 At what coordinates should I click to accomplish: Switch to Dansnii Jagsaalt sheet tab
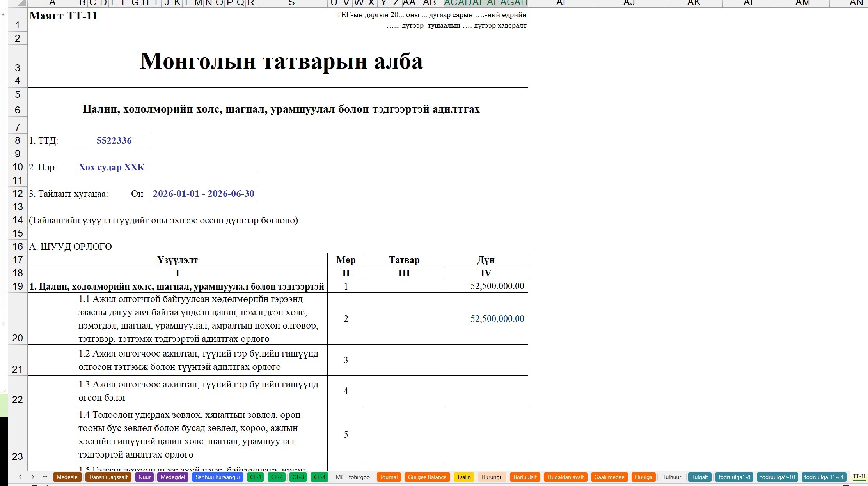point(108,477)
